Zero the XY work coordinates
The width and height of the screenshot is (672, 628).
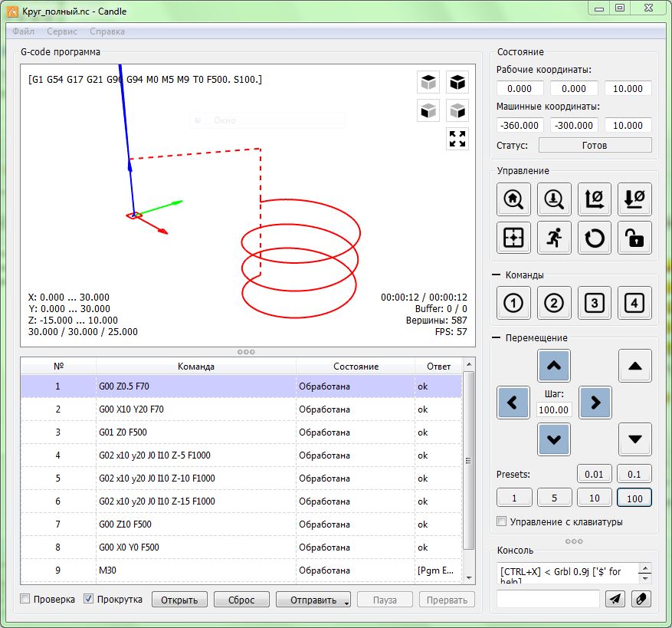coord(594,199)
